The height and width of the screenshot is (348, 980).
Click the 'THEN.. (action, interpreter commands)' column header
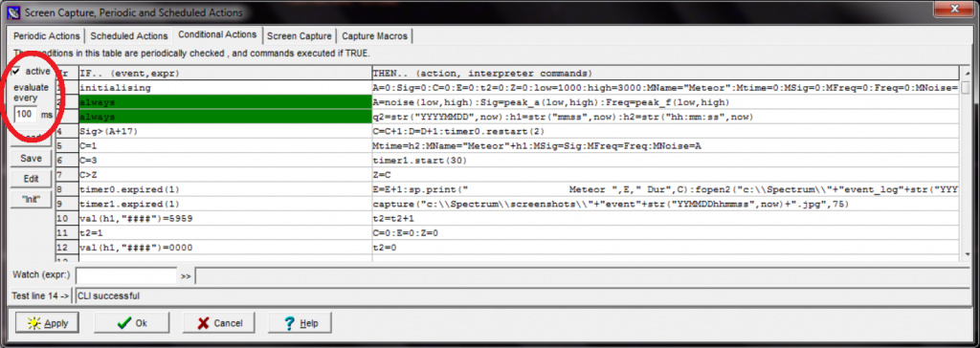point(666,74)
